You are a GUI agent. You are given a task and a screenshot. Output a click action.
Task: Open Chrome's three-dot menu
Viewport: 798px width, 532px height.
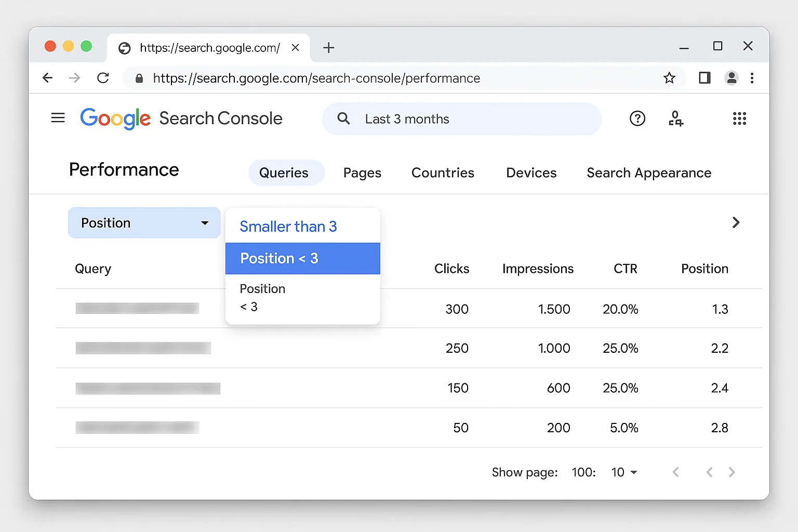coord(752,78)
